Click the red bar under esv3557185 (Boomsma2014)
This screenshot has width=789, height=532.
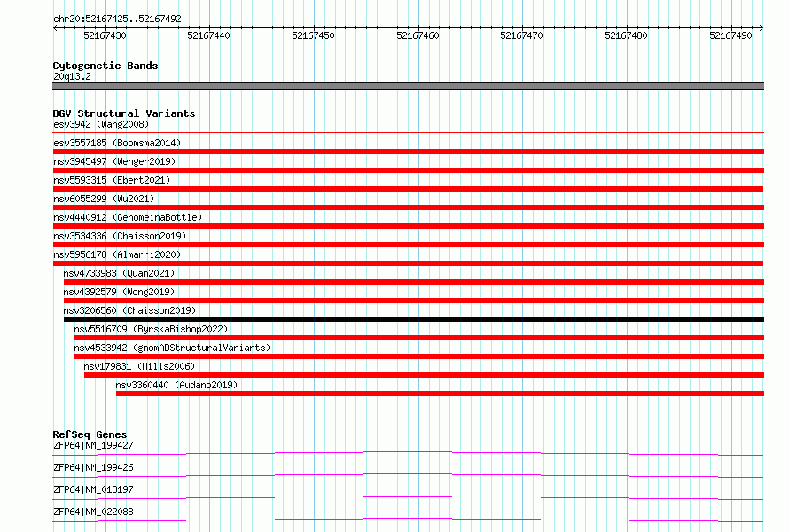coord(408,152)
